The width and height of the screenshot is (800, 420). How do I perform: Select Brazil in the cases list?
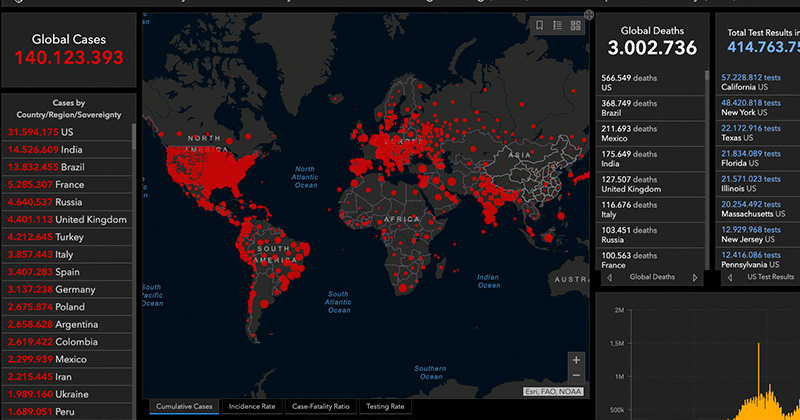tap(67, 167)
